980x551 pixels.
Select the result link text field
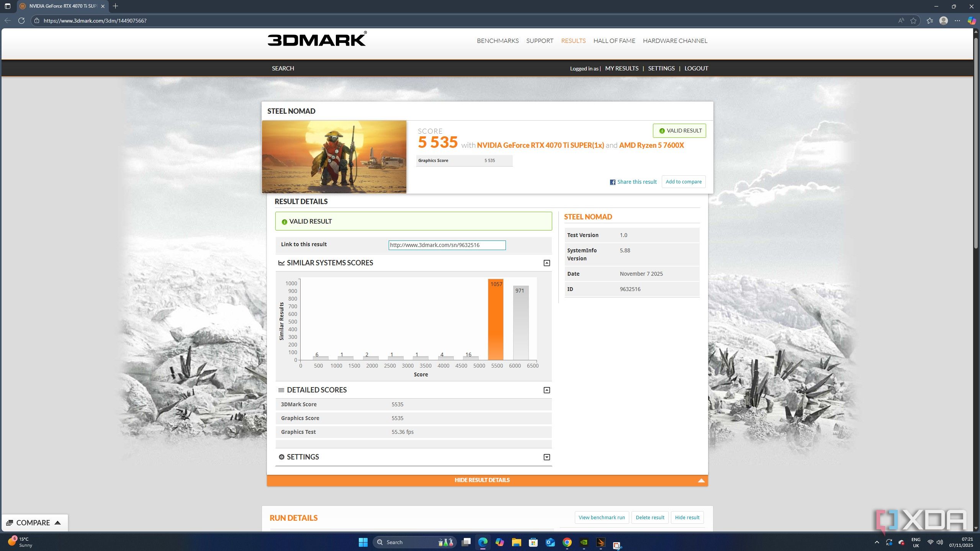[x=447, y=245]
